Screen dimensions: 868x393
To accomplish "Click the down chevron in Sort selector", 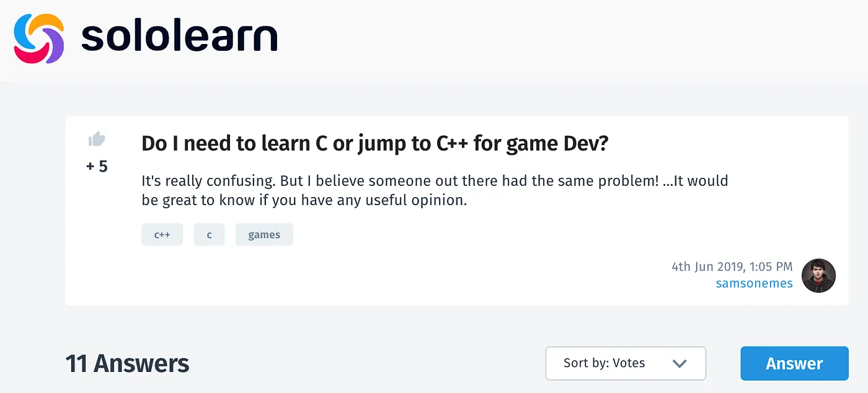I will 680,363.
